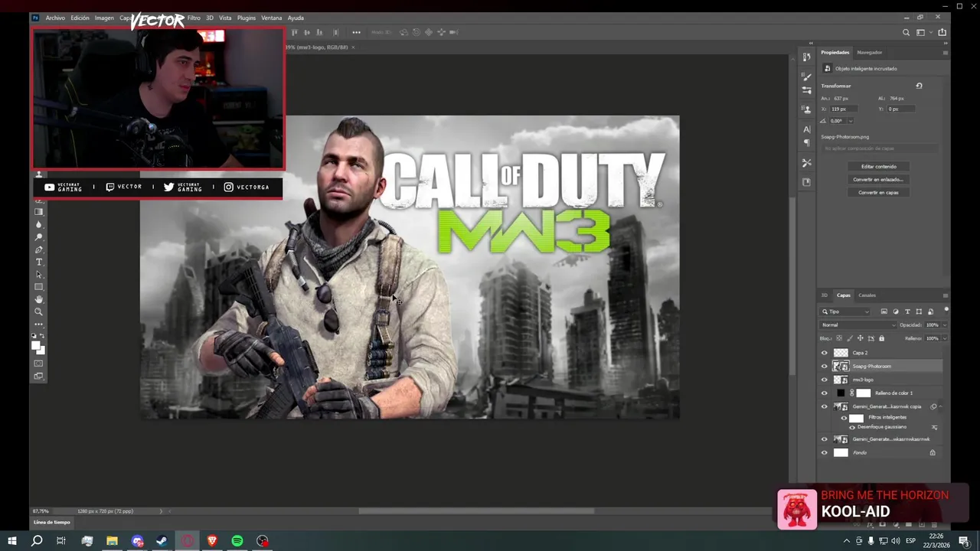980x551 pixels.
Task: Open the Paragraph panel icon
Action: click(x=806, y=142)
